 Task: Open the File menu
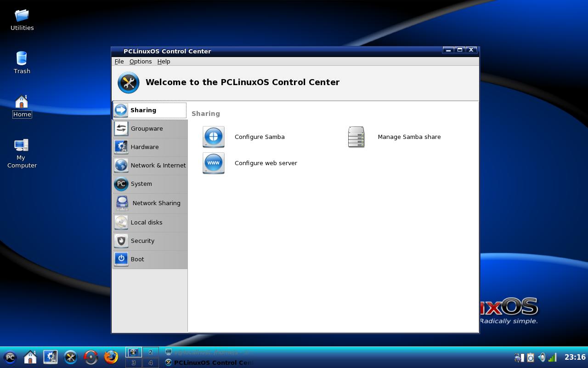coord(119,61)
